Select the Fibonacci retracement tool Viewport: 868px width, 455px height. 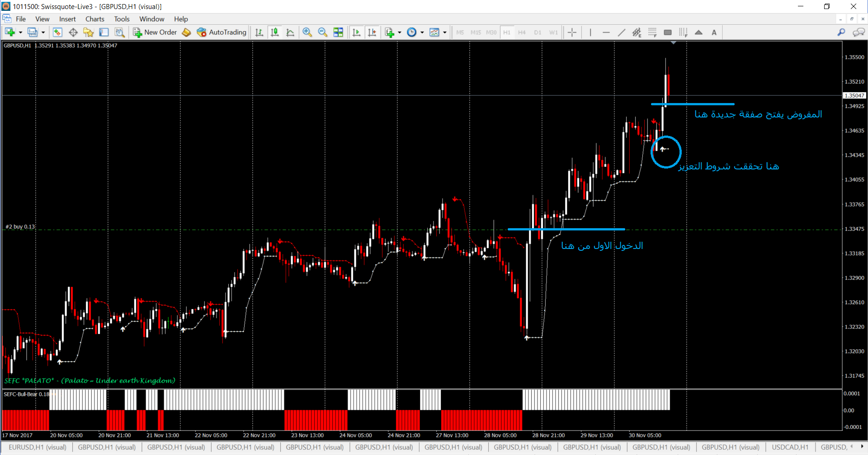(x=652, y=32)
